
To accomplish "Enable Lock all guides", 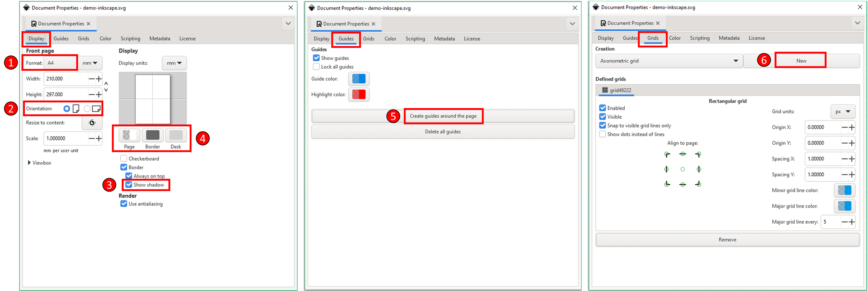I will click(316, 66).
